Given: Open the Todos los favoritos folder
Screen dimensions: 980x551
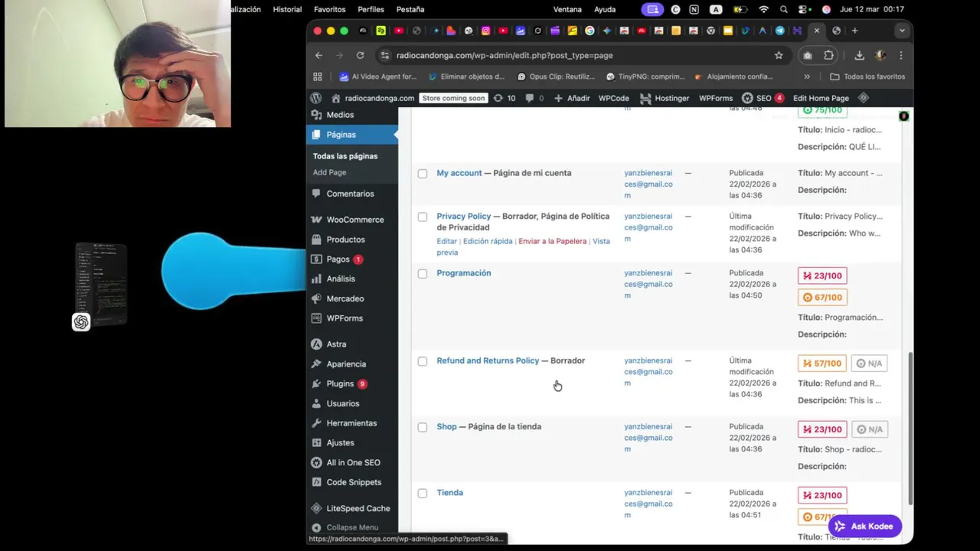Looking at the screenshot, I should coord(867,77).
